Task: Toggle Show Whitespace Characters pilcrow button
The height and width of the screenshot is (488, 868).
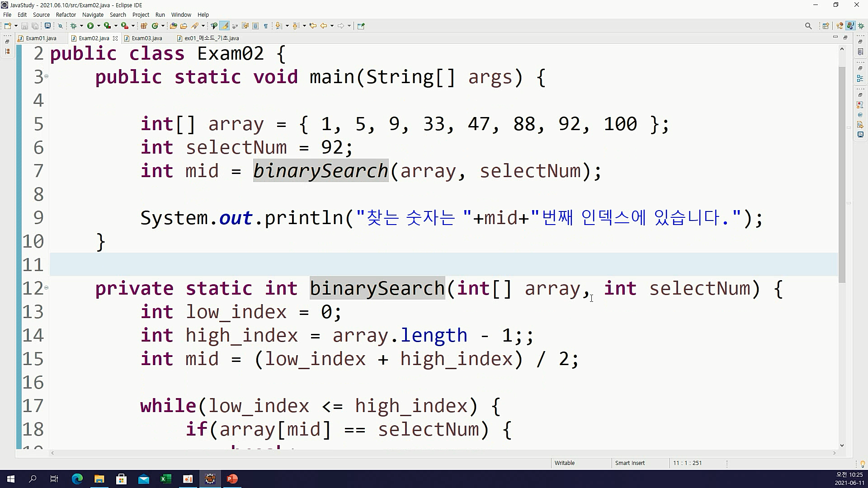Action: (266, 26)
